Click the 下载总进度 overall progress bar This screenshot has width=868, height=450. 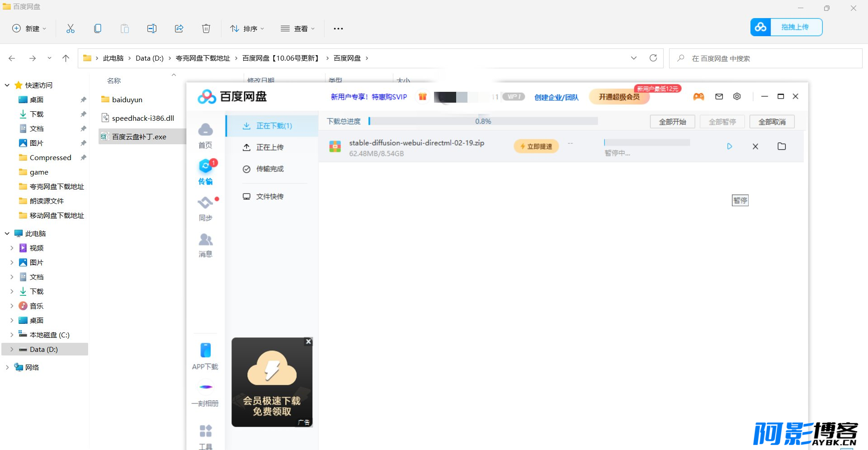483,121
